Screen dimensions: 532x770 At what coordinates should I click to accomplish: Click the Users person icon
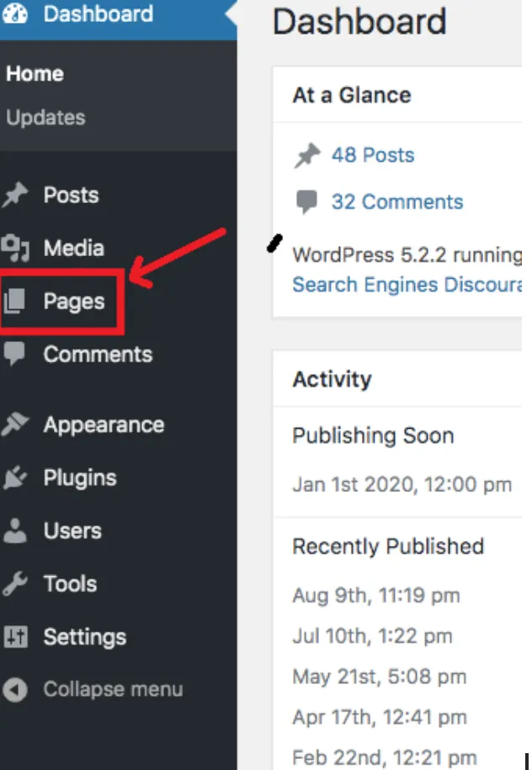pyautogui.click(x=15, y=531)
